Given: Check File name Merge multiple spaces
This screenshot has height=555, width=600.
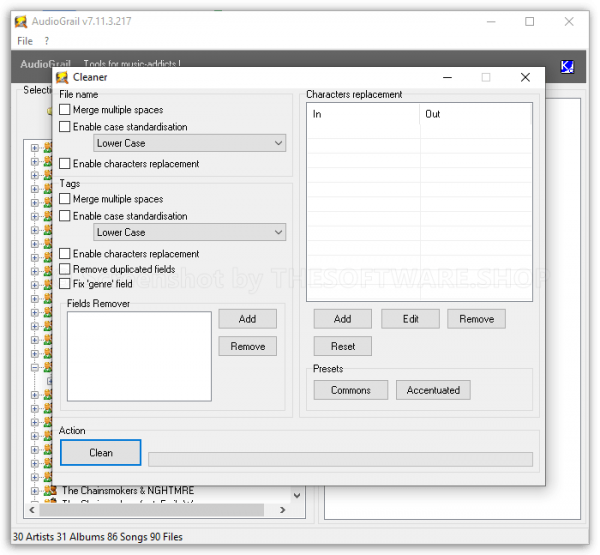Looking at the screenshot, I should click(x=65, y=109).
